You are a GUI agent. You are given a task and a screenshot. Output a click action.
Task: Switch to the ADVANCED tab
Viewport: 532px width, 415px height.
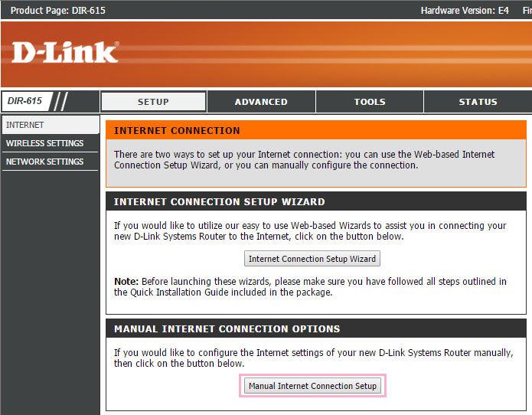point(261,102)
